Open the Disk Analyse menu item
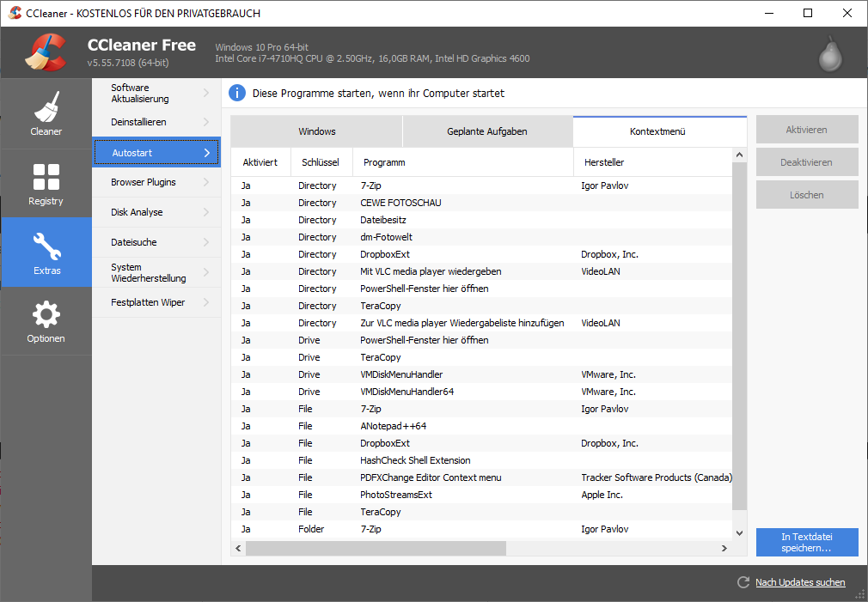Viewport: 868px width, 602px height. coord(138,212)
